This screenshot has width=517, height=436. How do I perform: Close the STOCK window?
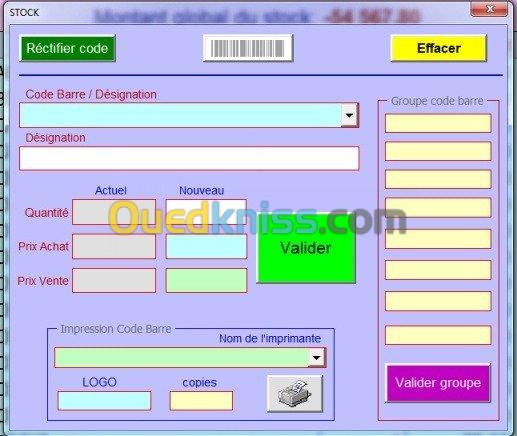pyautogui.click(x=490, y=9)
